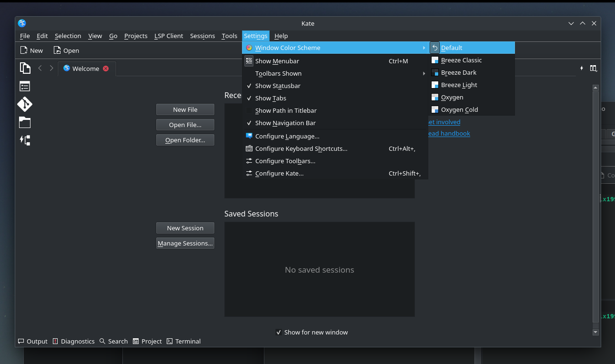Toggle Show Navigation Bar checkmark
Screen dimensions: 615x364
(335, 123)
